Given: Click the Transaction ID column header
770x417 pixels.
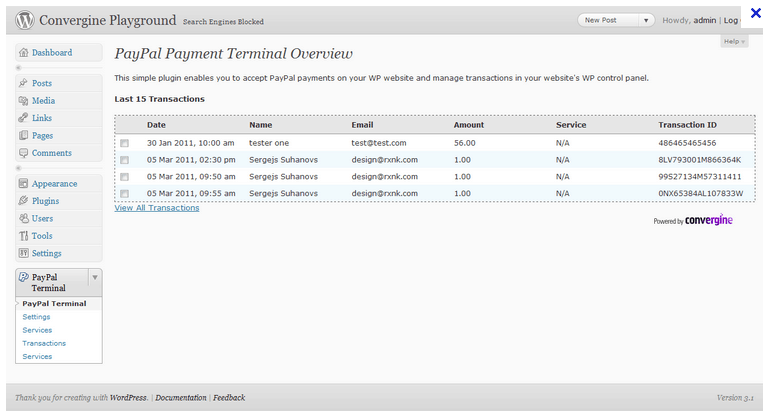Looking at the screenshot, I should pyautogui.click(x=688, y=125).
